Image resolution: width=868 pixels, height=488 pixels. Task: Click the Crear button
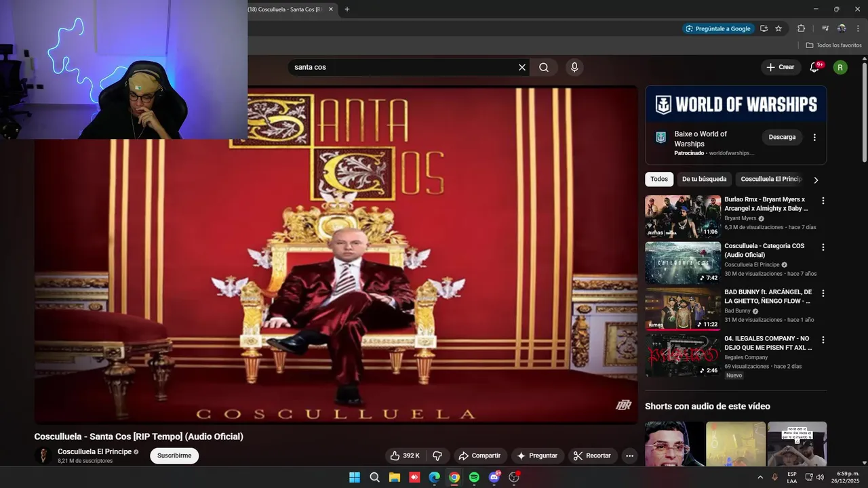[x=780, y=67]
